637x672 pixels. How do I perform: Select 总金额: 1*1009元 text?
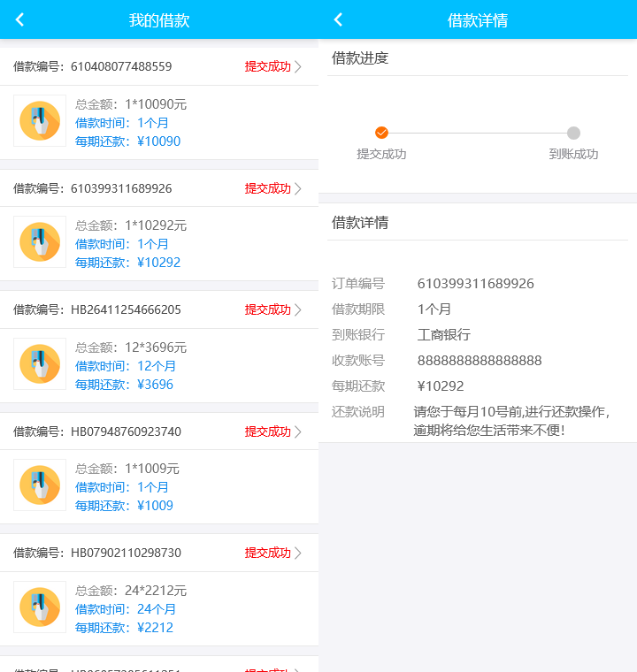pos(127,469)
